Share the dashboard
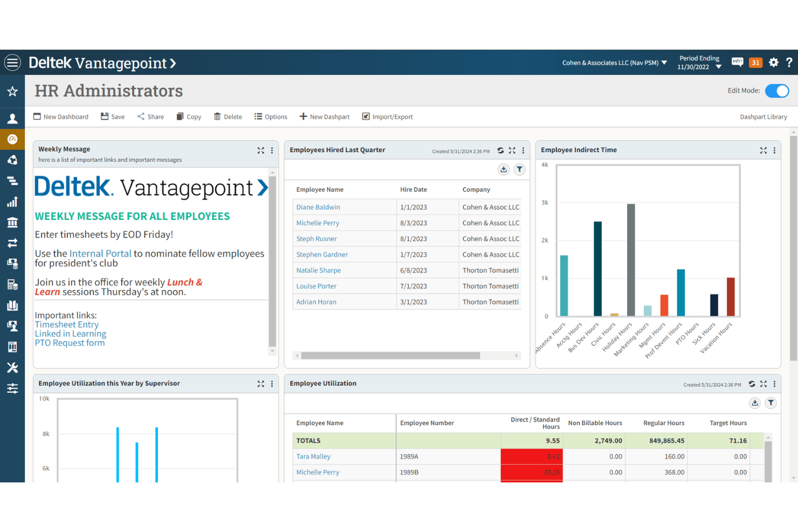The height and width of the screenshot is (532, 798). click(x=150, y=116)
